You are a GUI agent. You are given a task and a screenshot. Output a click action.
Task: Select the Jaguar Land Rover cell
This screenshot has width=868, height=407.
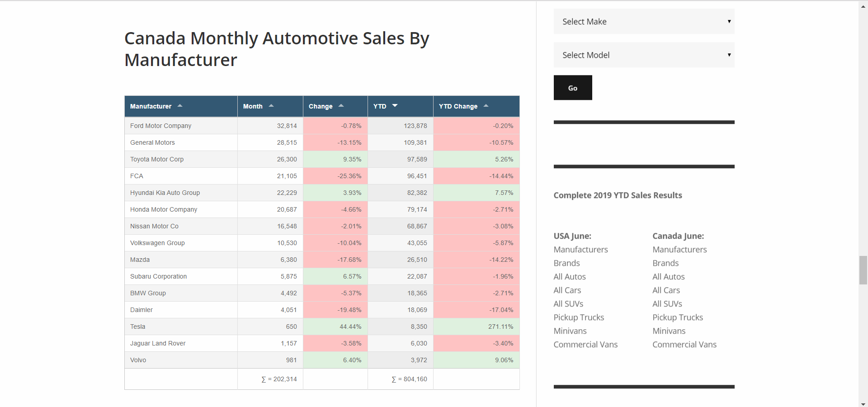pyautogui.click(x=181, y=343)
